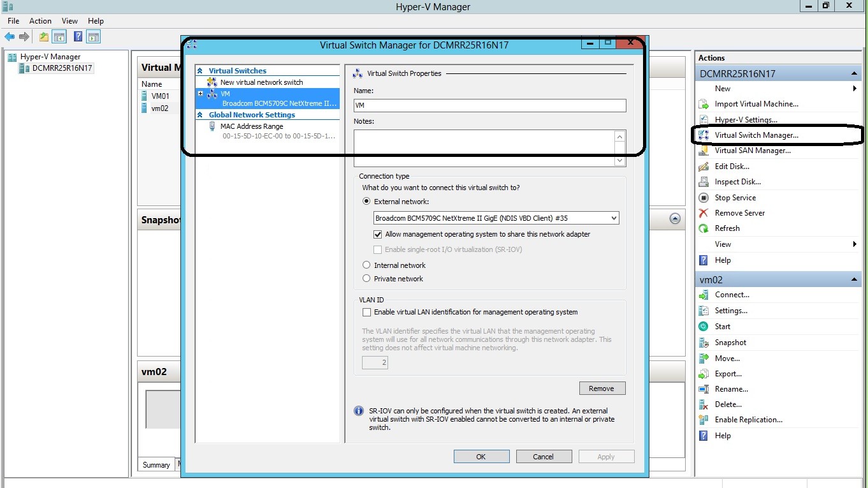This screenshot has height=488, width=868.
Task: Click Cancel in Virtual Switch Manager
Action: point(544,457)
